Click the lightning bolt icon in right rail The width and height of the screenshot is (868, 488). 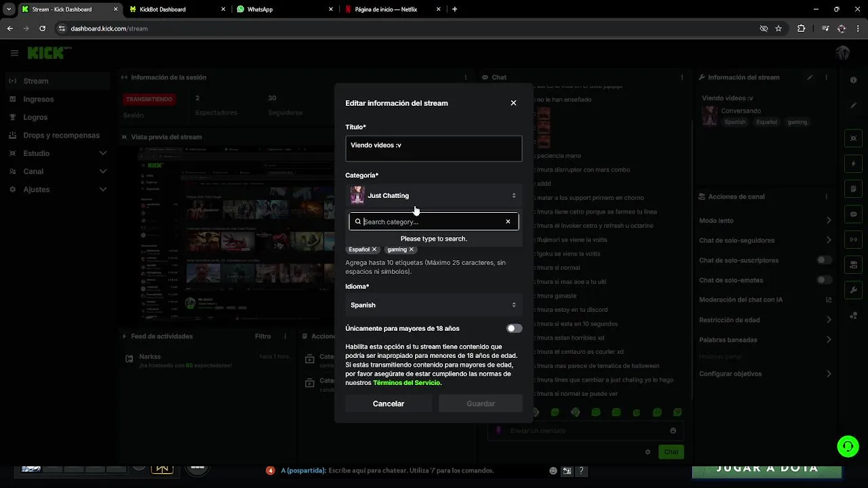point(854,164)
